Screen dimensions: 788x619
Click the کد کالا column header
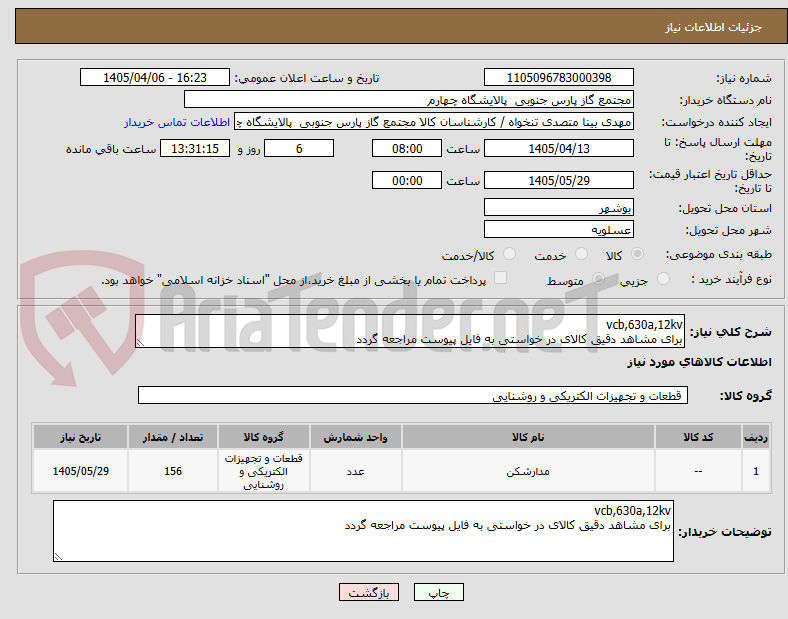click(698, 437)
